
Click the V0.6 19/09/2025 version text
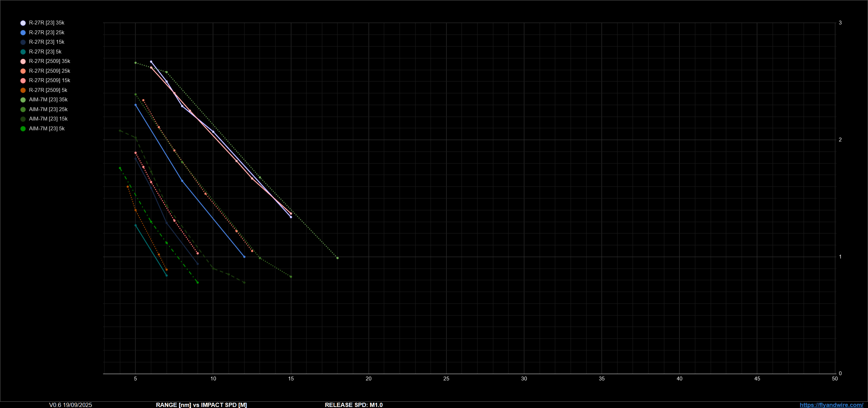pyautogui.click(x=71, y=405)
